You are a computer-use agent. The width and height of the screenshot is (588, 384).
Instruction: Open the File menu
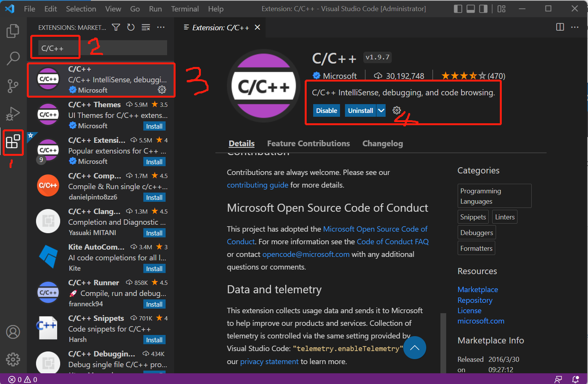coord(30,9)
